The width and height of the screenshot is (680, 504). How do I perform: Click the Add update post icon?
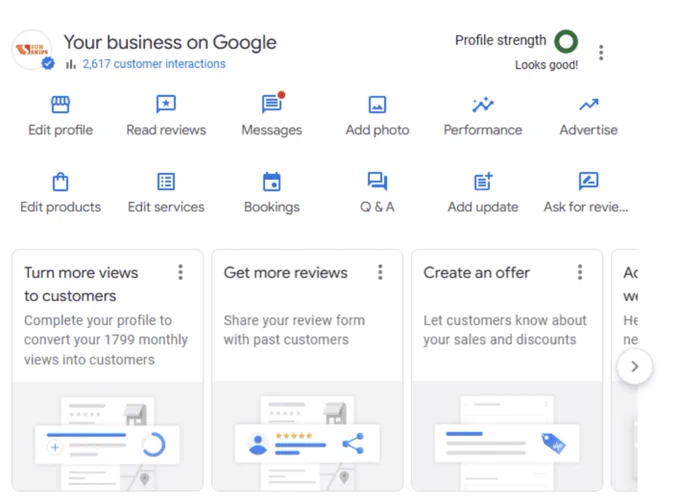(483, 181)
